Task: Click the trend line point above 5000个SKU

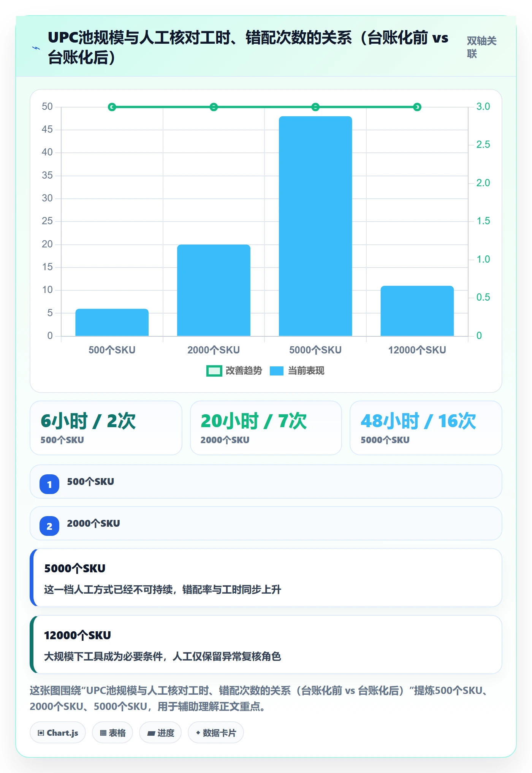Action: 315,107
